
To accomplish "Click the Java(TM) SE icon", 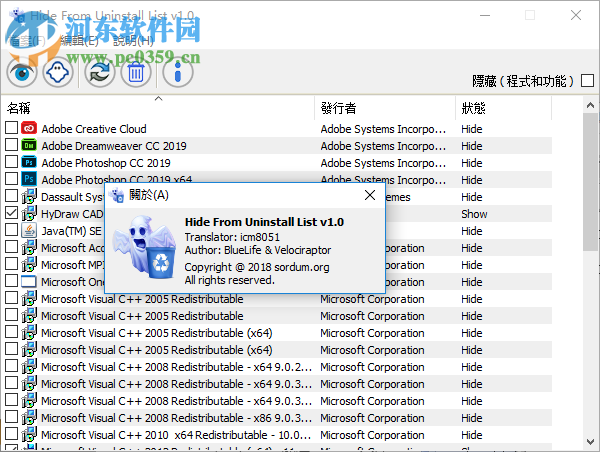I will pyautogui.click(x=29, y=230).
